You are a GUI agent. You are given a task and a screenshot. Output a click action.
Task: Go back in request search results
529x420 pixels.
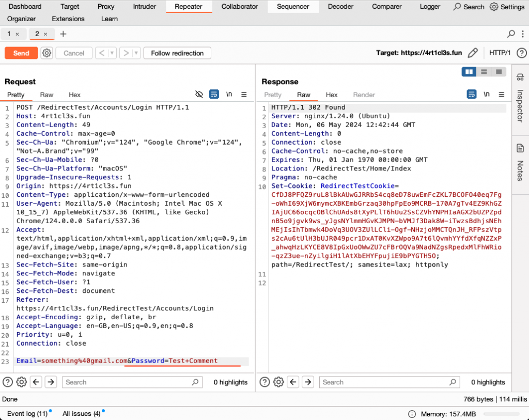click(36, 382)
